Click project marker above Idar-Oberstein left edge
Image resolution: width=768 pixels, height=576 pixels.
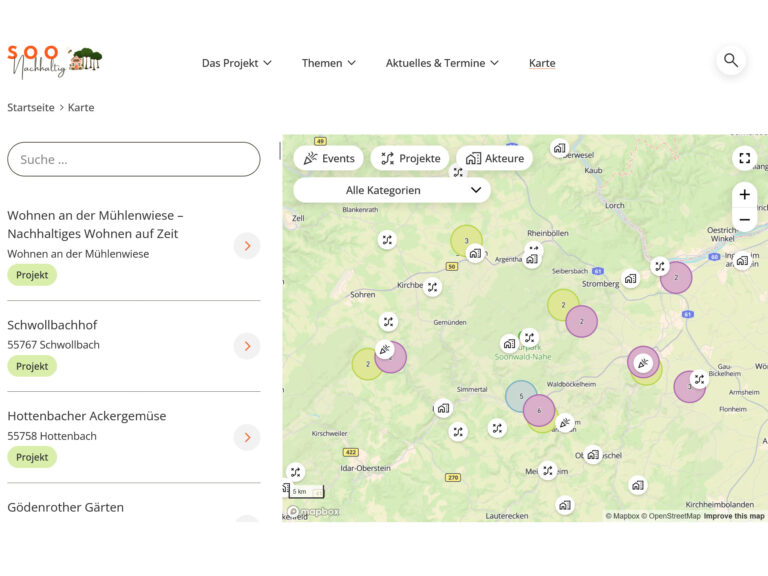click(295, 472)
